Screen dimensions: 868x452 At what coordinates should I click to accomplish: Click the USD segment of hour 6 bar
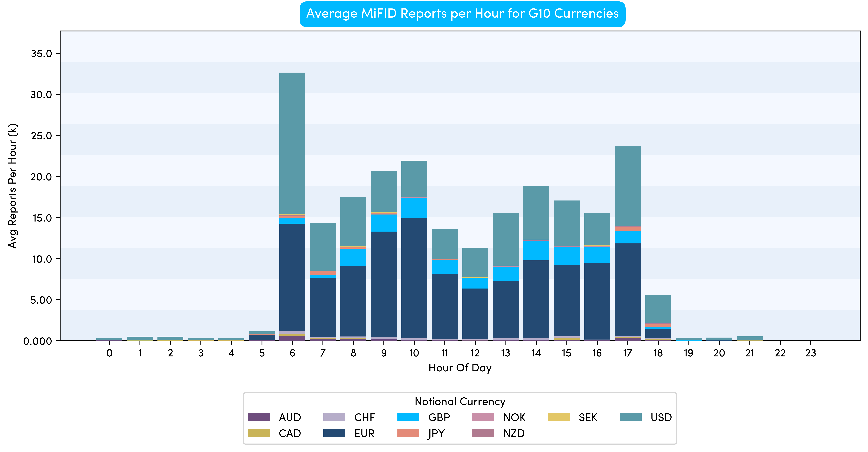292,143
